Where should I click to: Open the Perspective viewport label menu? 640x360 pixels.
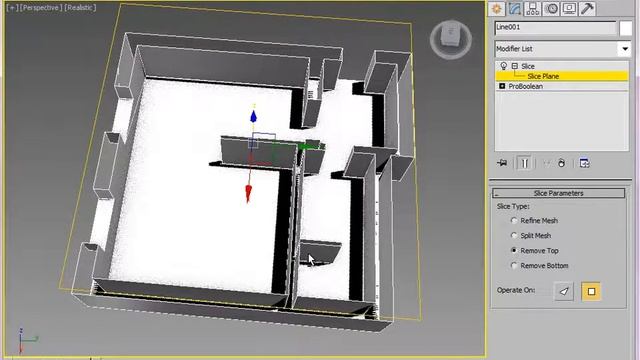click(x=41, y=8)
